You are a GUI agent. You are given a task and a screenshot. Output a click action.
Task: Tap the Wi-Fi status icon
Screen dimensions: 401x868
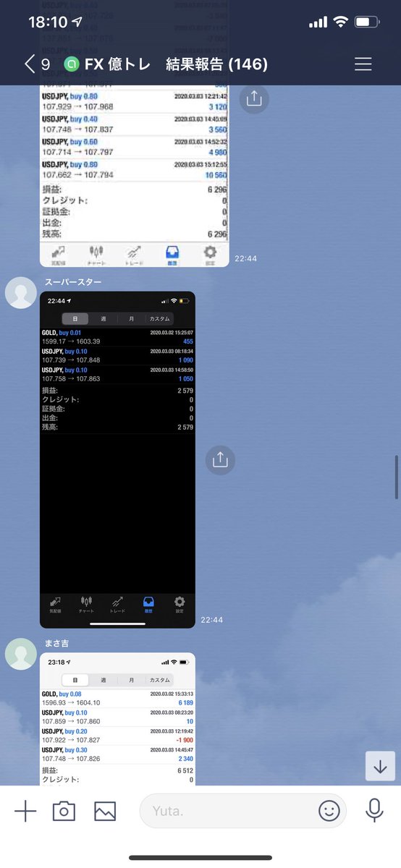(x=340, y=22)
